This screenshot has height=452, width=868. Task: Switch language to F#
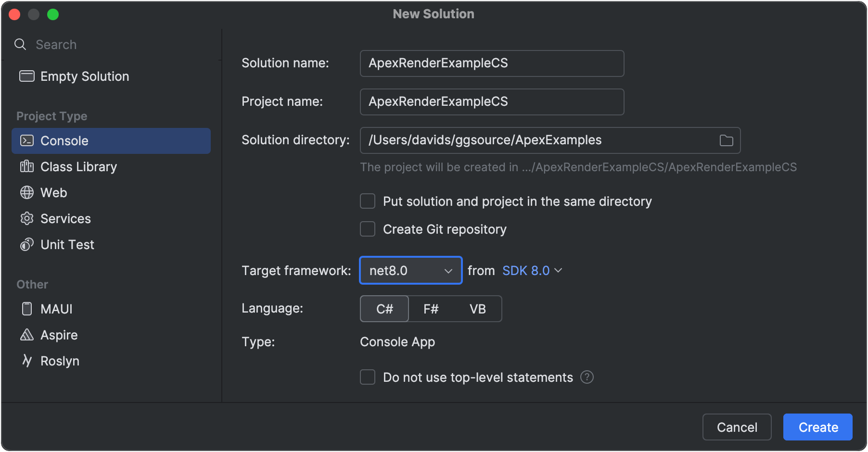431,309
